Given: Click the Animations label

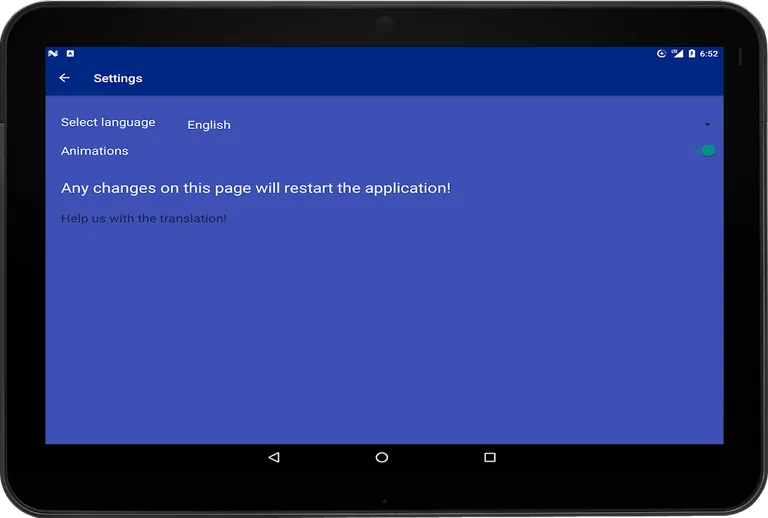Looking at the screenshot, I should click(x=95, y=151).
